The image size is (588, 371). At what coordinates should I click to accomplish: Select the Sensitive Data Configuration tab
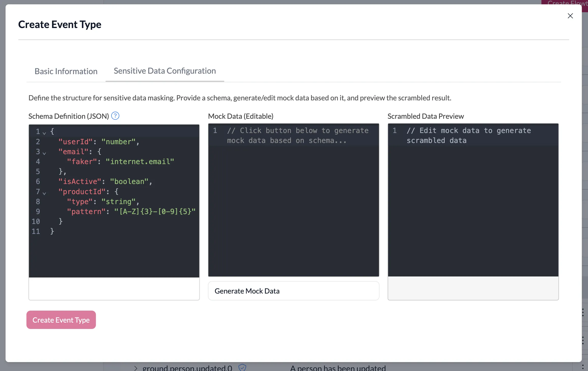click(x=165, y=71)
